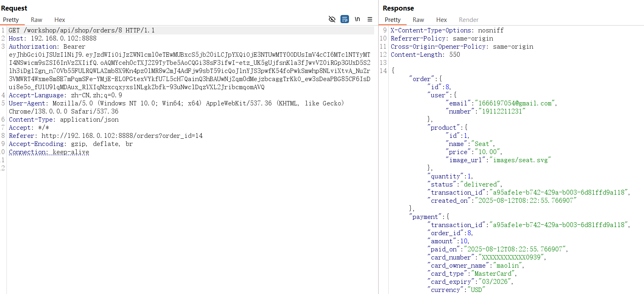Click the "quantity" key in response
Image resolution: width=644 pixels, height=294 pixels.
(x=446, y=176)
